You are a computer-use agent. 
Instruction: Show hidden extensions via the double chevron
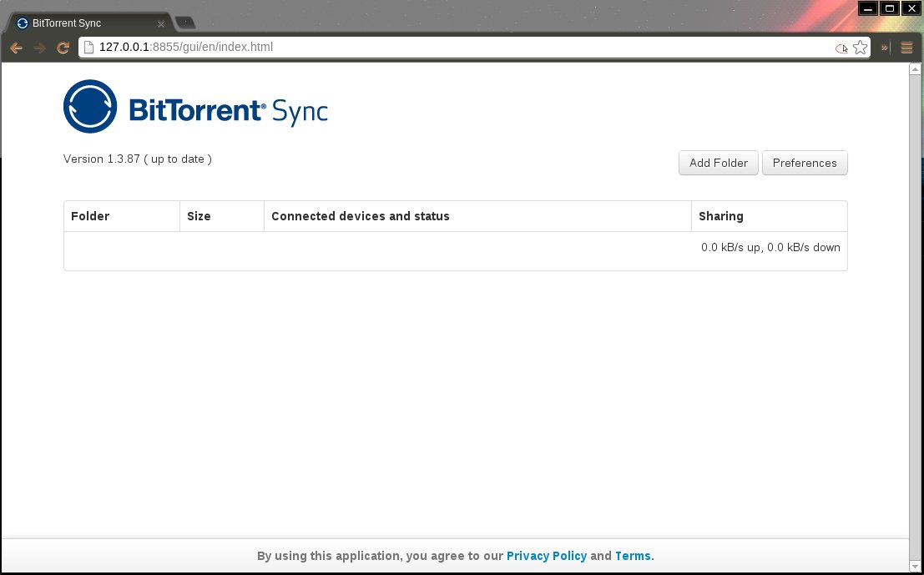pos(885,48)
